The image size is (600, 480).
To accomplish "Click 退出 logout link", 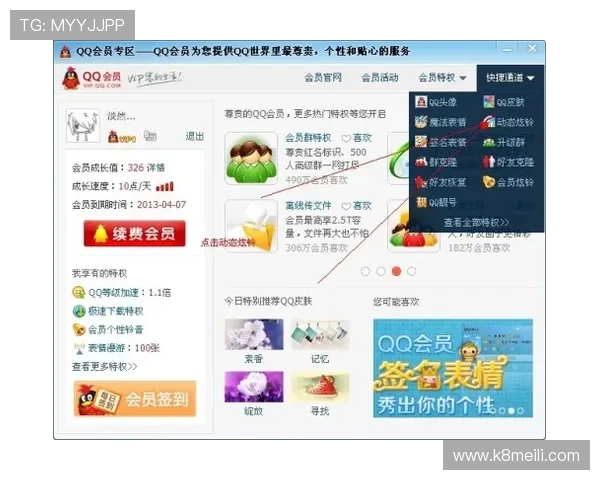I will pyautogui.click(x=195, y=136).
